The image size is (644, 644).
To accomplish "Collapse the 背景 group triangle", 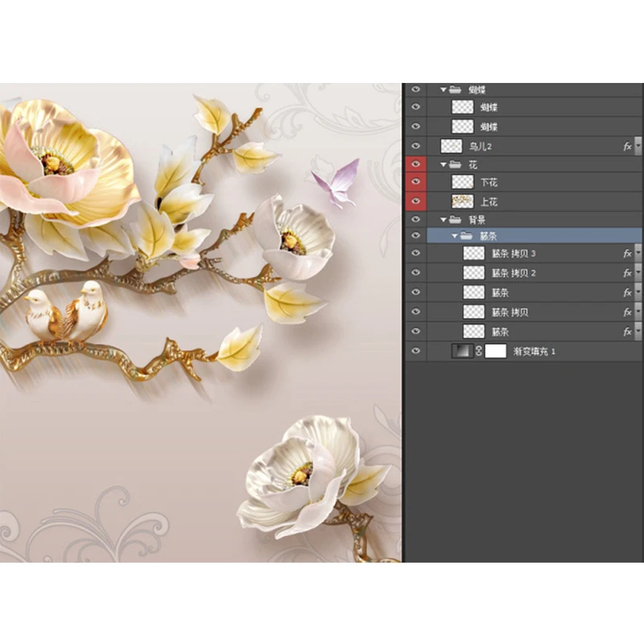I will tap(444, 220).
